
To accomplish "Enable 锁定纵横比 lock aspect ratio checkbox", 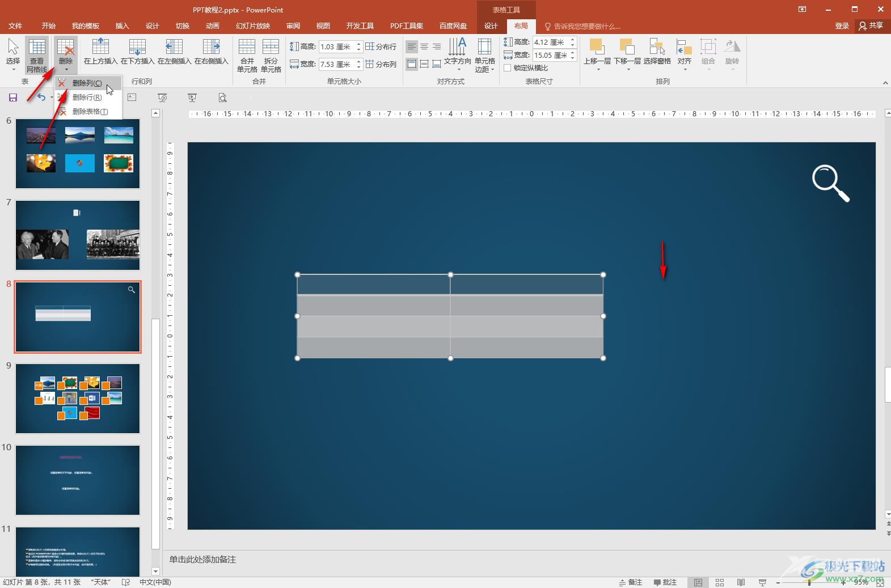I will [x=508, y=68].
